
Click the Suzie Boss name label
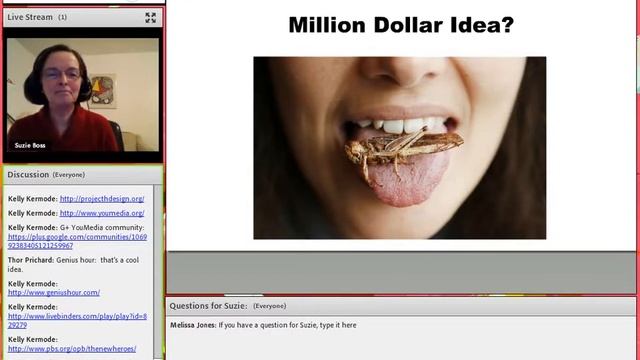pyautogui.click(x=30, y=145)
